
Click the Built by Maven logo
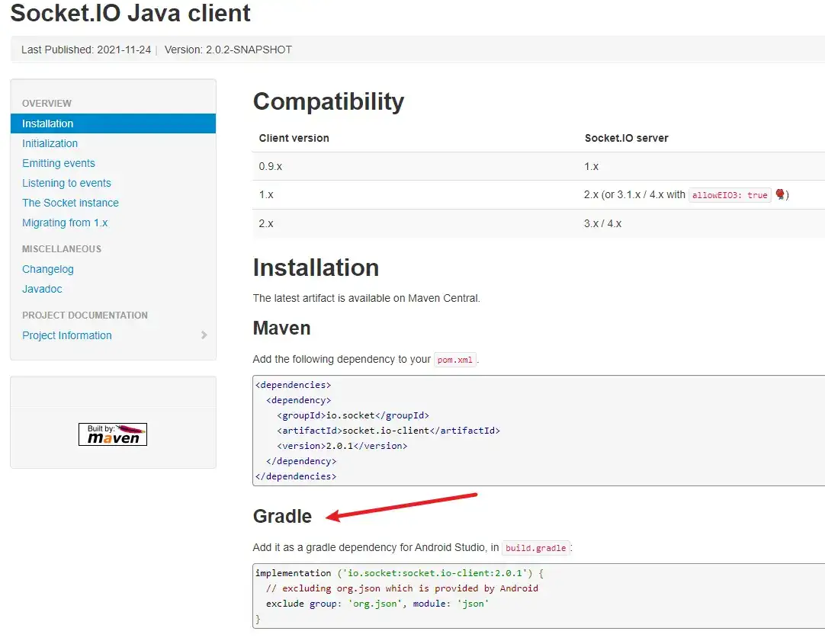pos(113,434)
